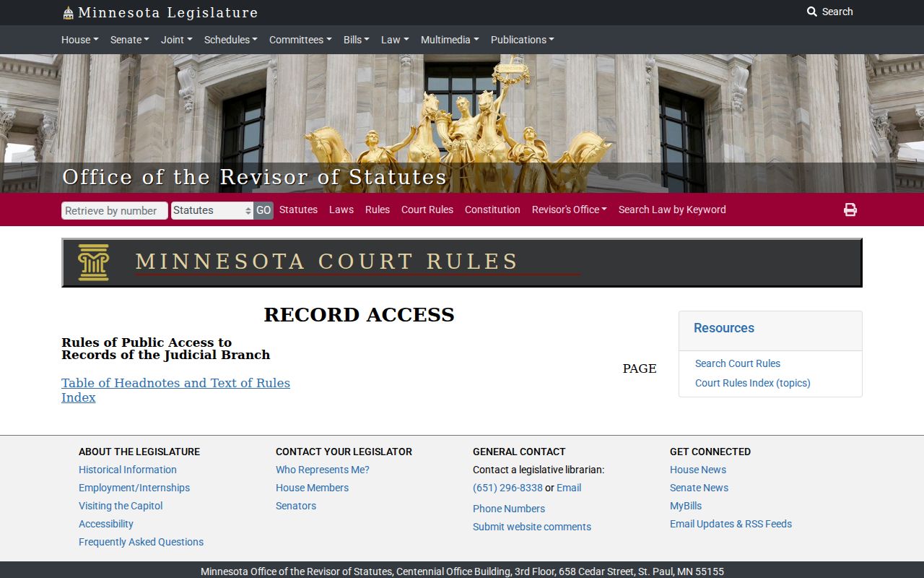Click Search Court Rules in Resources

738,363
